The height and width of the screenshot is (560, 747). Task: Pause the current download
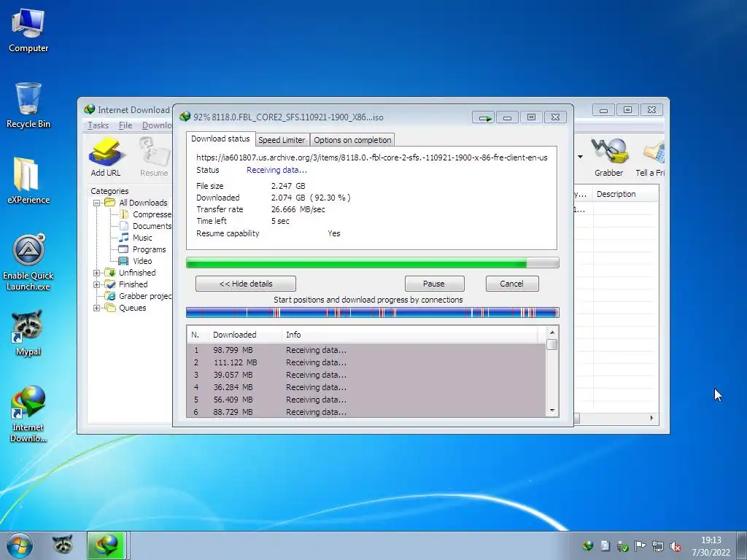pyautogui.click(x=434, y=284)
